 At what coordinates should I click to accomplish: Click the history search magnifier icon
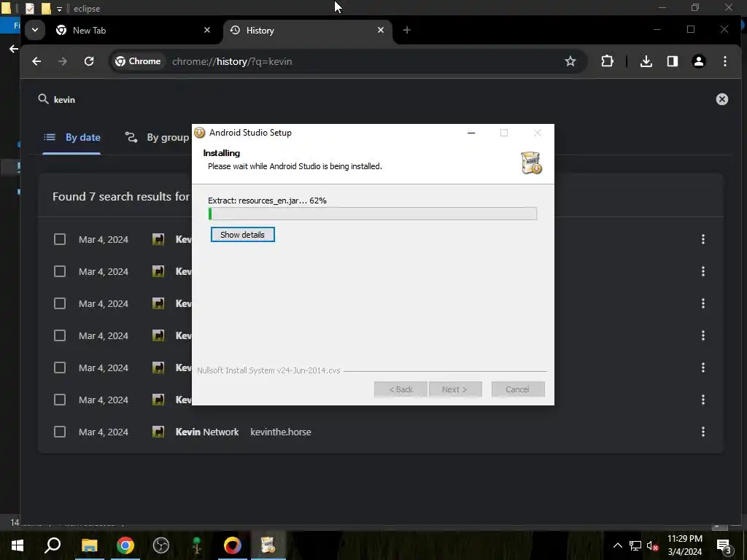point(43,99)
